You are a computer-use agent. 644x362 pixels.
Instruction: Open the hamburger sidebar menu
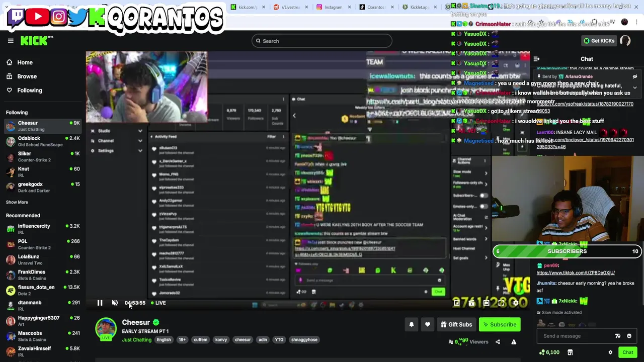[x=10, y=41]
